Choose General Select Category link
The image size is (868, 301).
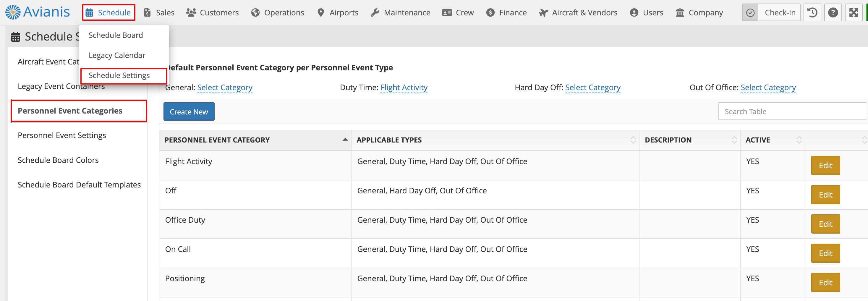225,88
